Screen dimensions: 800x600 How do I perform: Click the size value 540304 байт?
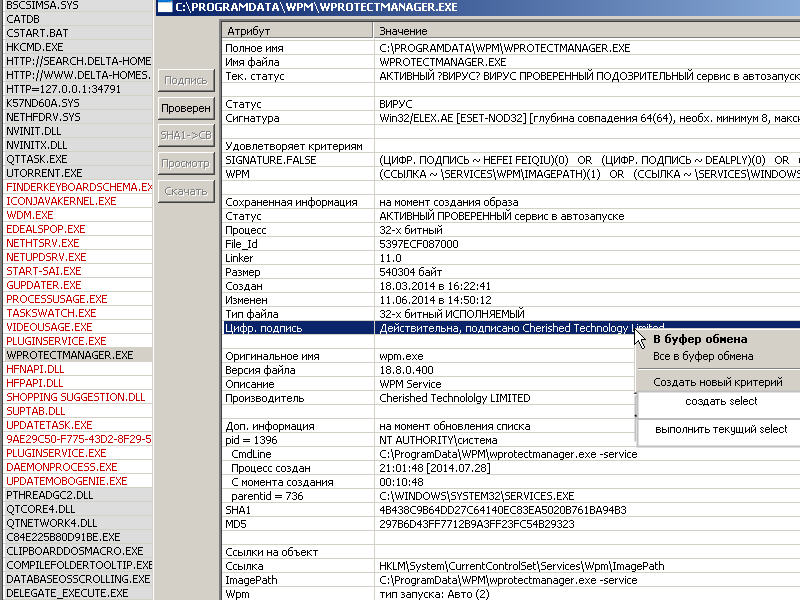[410, 272]
